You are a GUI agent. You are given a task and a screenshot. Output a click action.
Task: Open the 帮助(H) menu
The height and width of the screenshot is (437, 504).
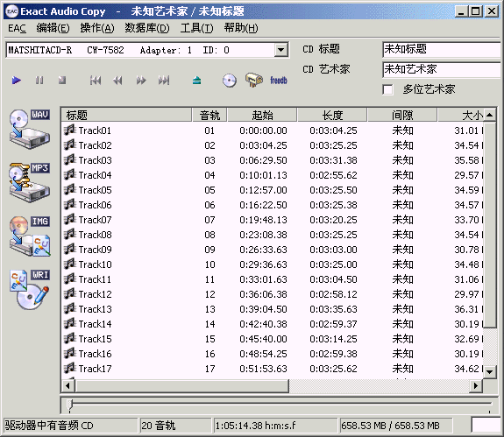pos(241,28)
